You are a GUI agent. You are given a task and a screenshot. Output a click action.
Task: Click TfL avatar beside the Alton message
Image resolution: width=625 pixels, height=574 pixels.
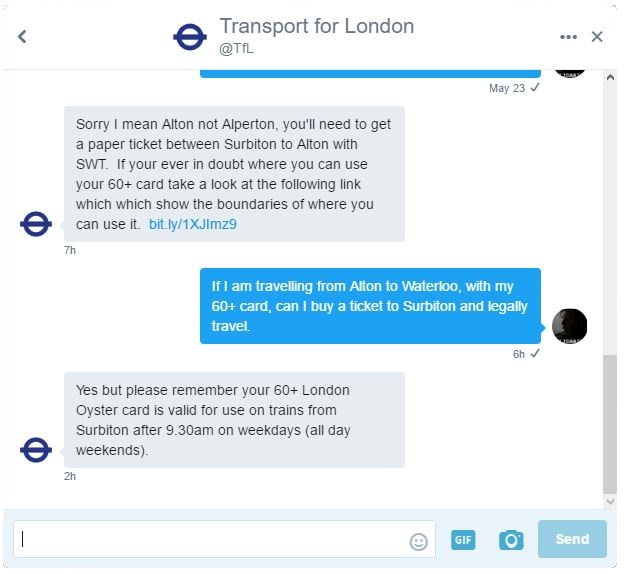click(x=36, y=224)
